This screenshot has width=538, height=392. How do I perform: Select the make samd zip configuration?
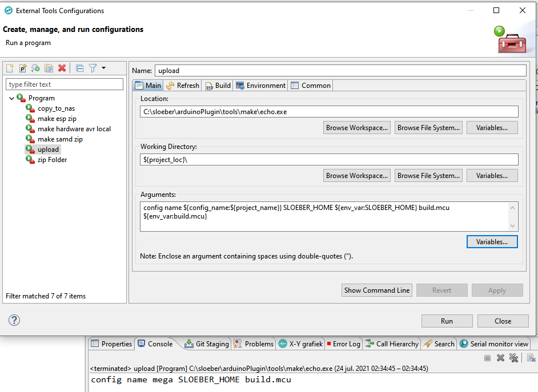click(60, 139)
